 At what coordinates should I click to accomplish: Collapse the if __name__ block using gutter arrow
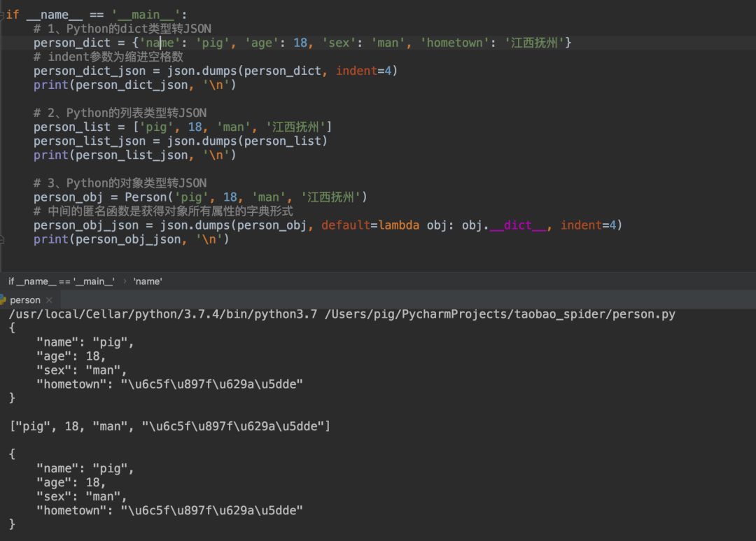pos(3,14)
